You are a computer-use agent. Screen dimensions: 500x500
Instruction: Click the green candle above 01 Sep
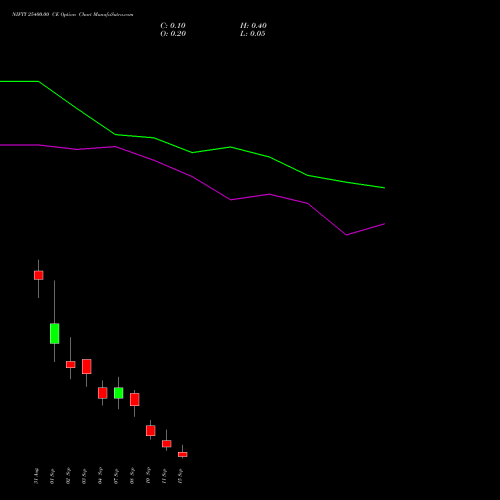pos(55,333)
